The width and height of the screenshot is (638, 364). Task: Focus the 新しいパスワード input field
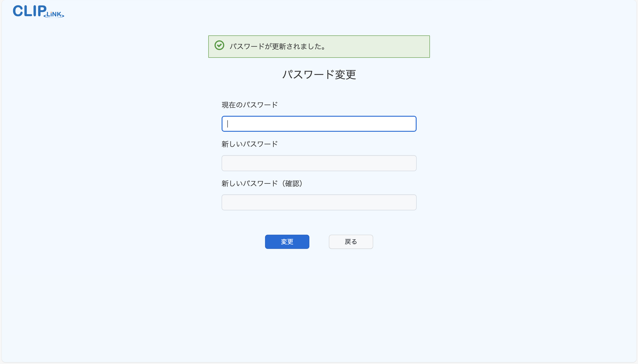click(319, 163)
